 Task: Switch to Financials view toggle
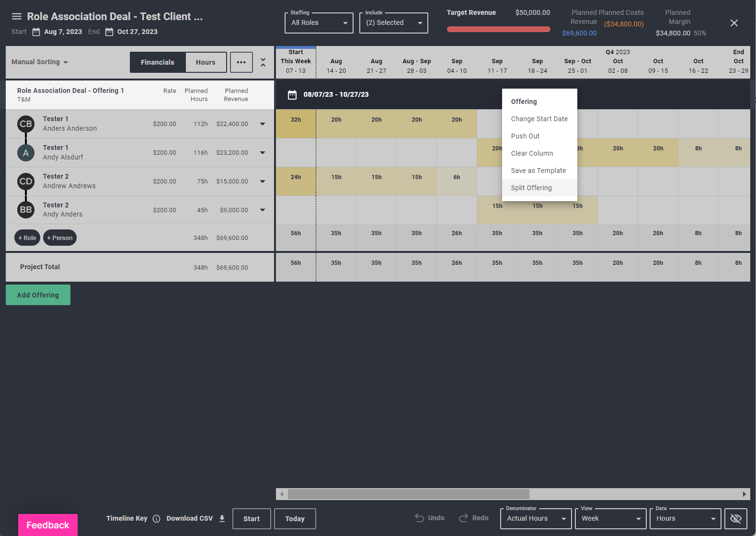(158, 62)
